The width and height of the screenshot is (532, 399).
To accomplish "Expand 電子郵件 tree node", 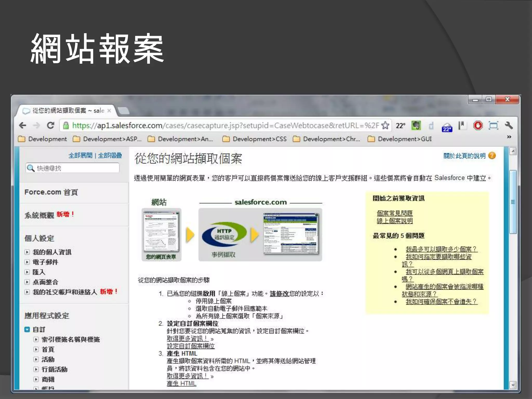I will pos(27,262).
